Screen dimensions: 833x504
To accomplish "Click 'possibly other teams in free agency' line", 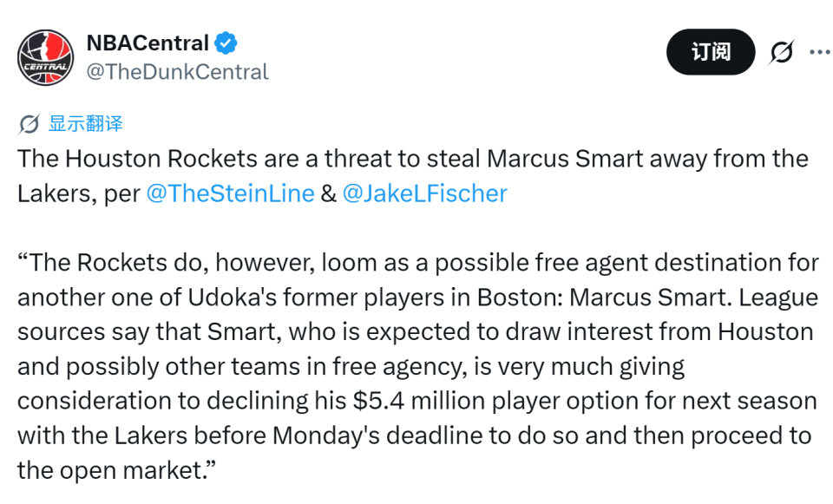I will [x=264, y=366].
